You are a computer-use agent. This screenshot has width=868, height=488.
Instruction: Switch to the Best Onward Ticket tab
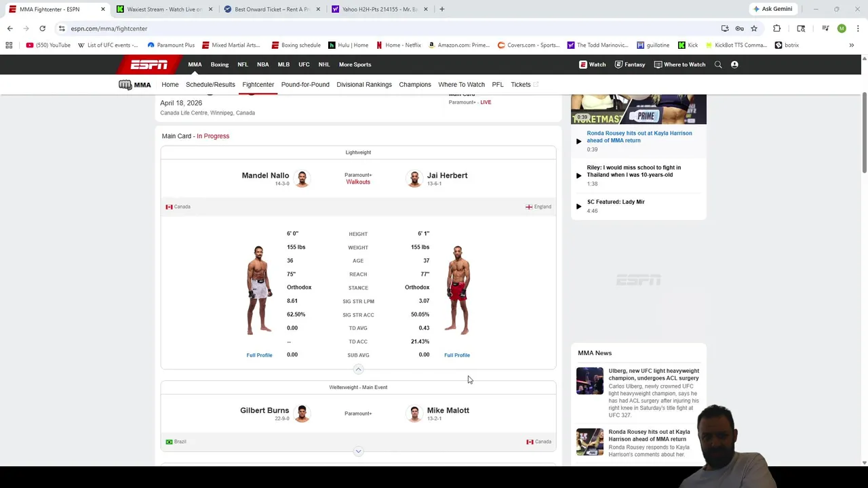pos(271,9)
